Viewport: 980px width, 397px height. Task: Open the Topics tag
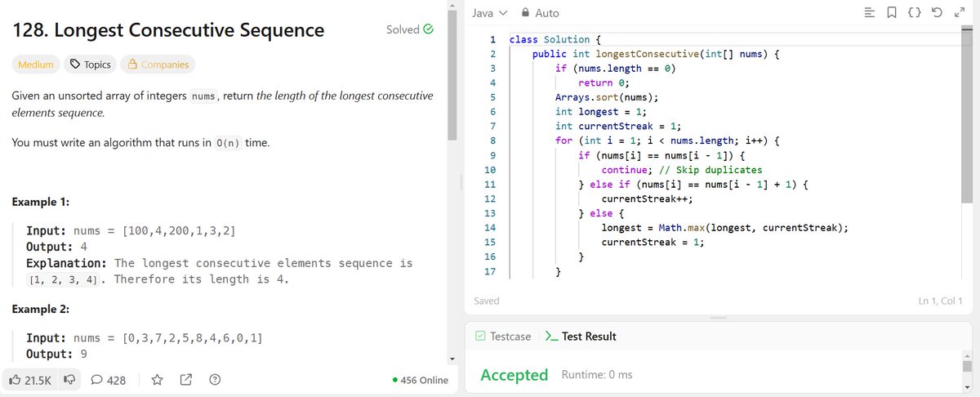click(89, 65)
